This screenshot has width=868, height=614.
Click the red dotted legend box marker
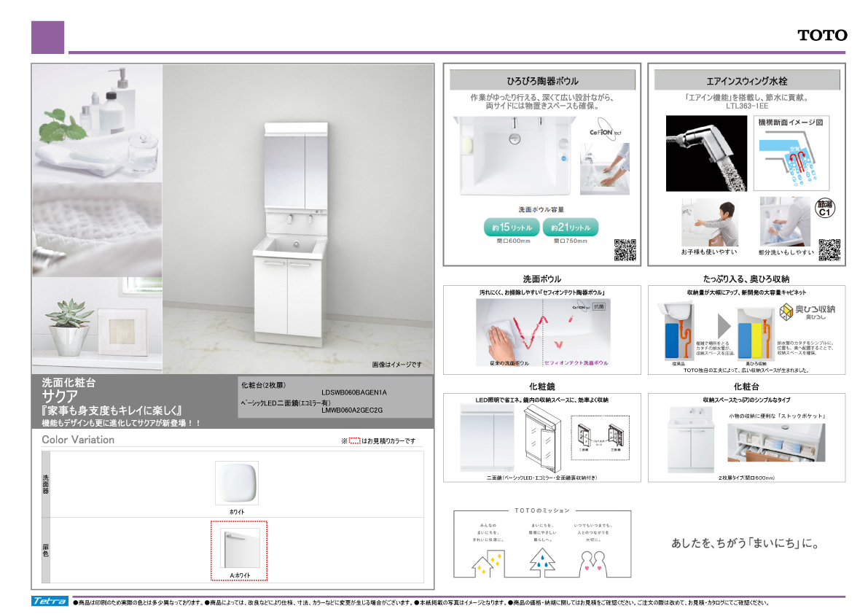click(x=354, y=440)
